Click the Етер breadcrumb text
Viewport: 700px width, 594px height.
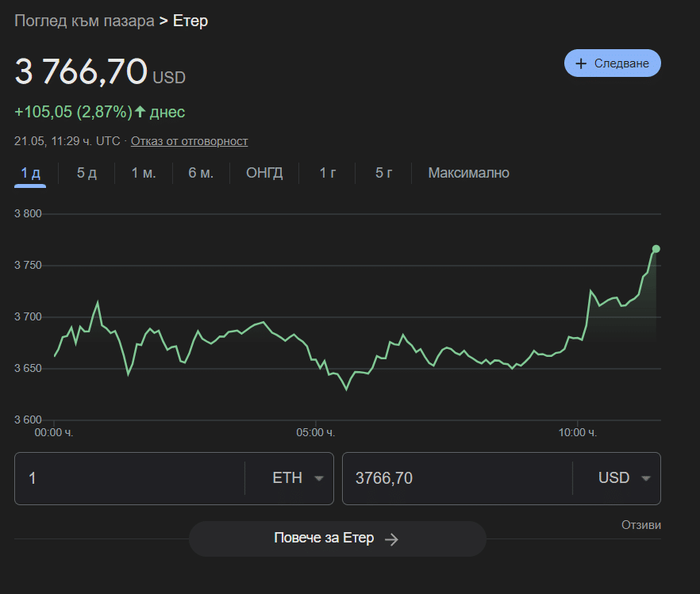(x=190, y=21)
